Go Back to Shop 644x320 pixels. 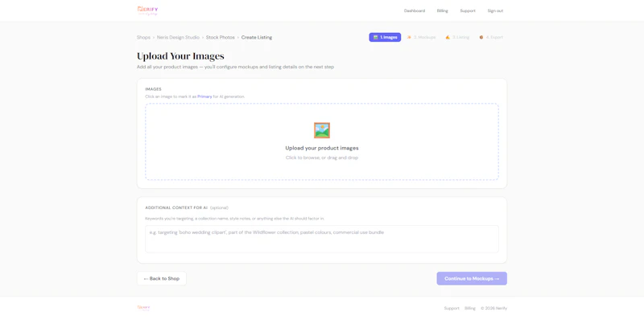click(x=162, y=278)
